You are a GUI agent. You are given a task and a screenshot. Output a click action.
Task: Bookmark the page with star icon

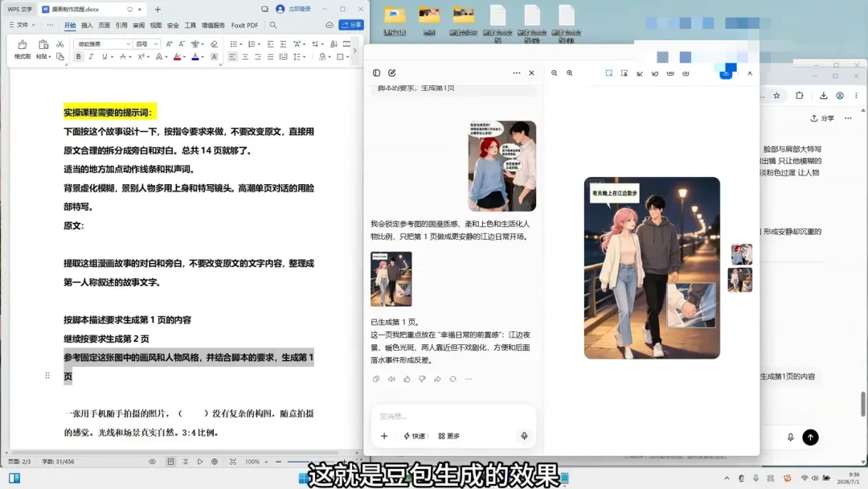tap(776, 95)
